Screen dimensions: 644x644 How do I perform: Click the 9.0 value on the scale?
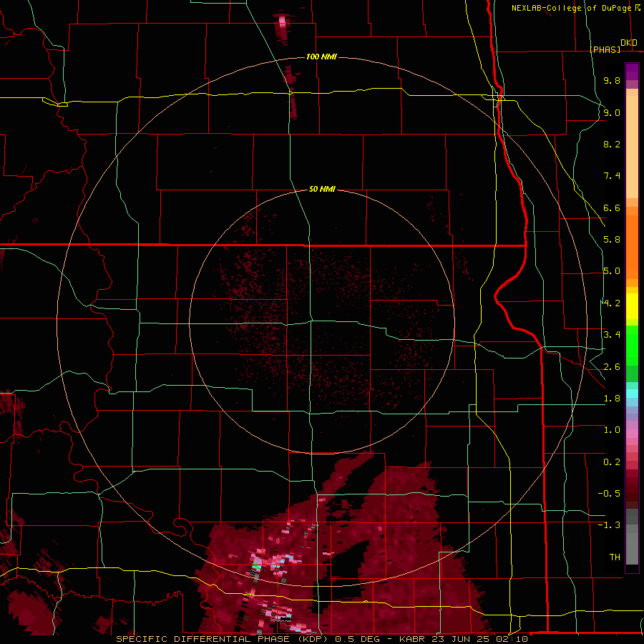[612, 112]
